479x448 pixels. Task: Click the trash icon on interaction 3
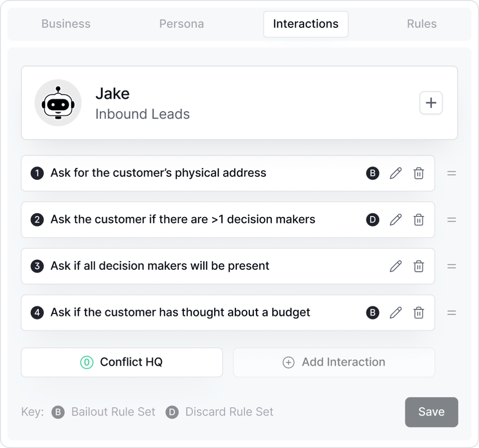click(419, 266)
